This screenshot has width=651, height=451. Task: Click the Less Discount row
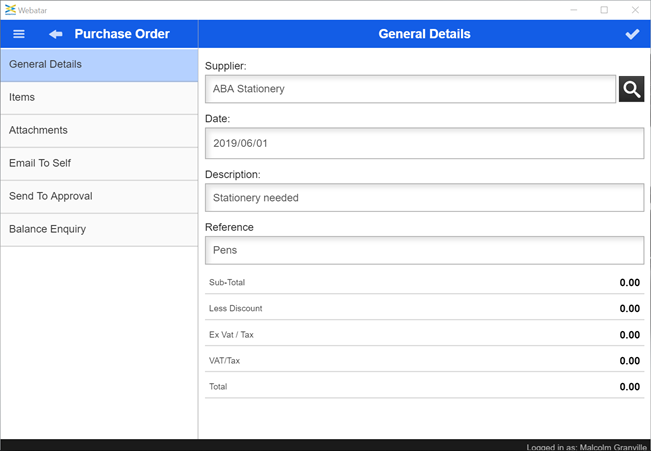point(424,309)
